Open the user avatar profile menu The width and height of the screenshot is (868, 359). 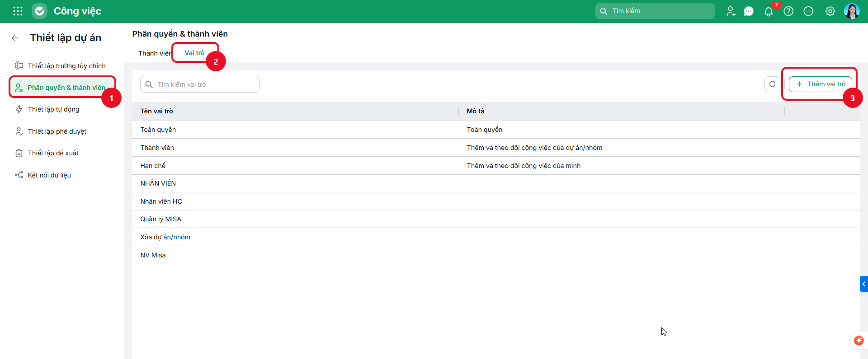tap(852, 11)
